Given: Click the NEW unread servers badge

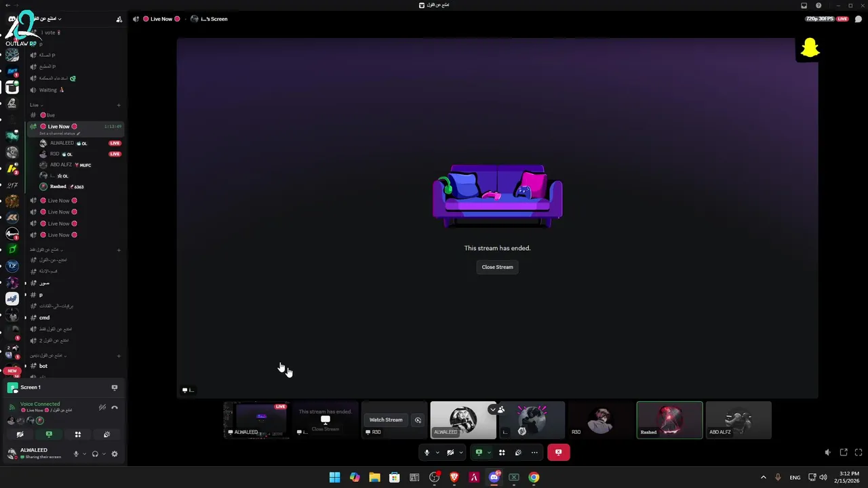Looking at the screenshot, I should pyautogui.click(x=12, y=371).
